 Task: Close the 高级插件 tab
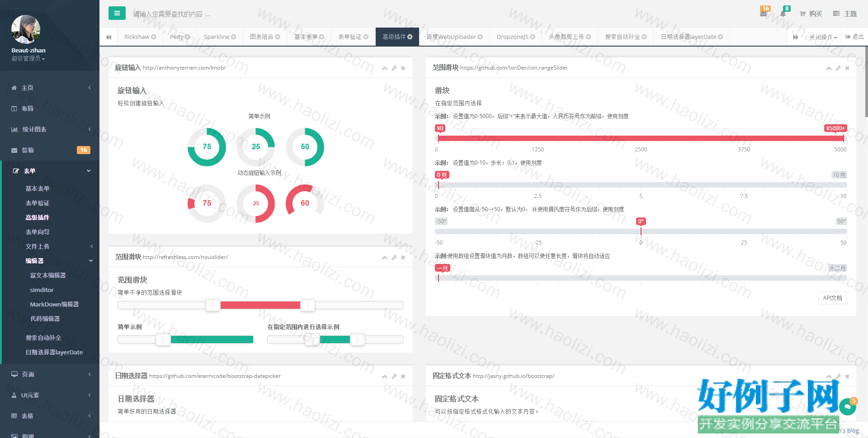pos(410,37)
